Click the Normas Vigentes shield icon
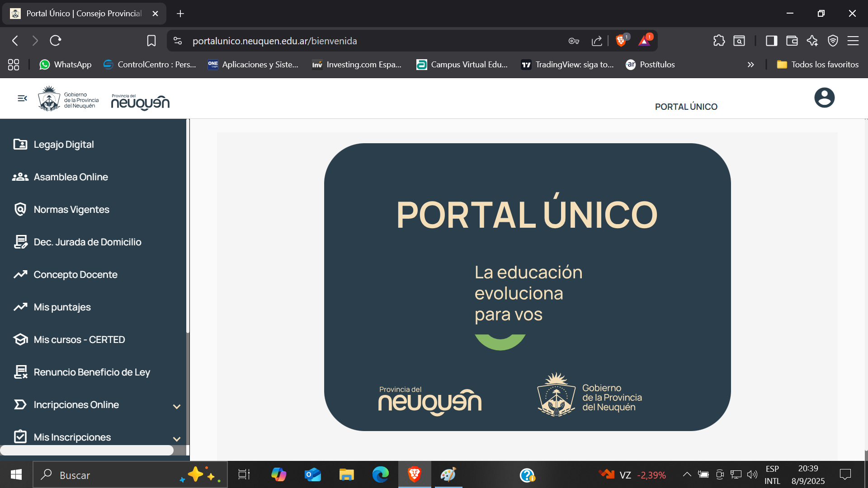This screenshot has width=868, height=488. pos(20,209)
